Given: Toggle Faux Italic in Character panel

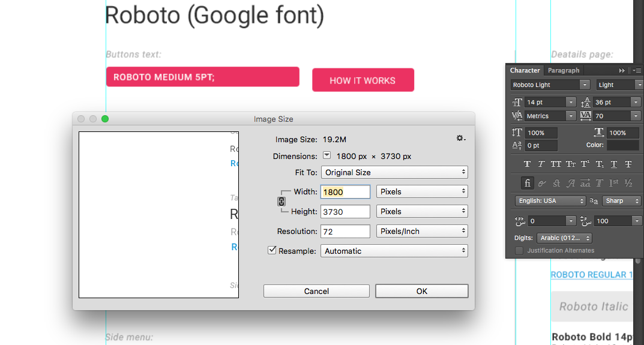Looking at the screenshot, I should coord(541,164).
